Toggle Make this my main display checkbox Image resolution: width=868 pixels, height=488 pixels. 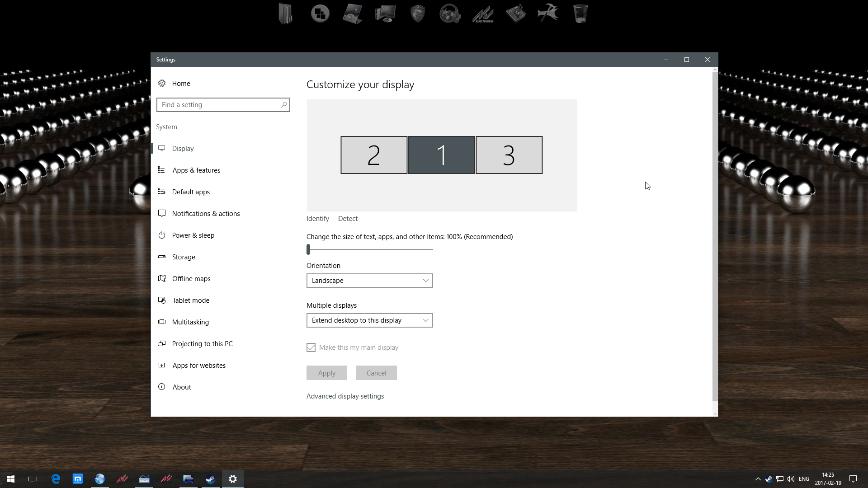pos(311,347)
